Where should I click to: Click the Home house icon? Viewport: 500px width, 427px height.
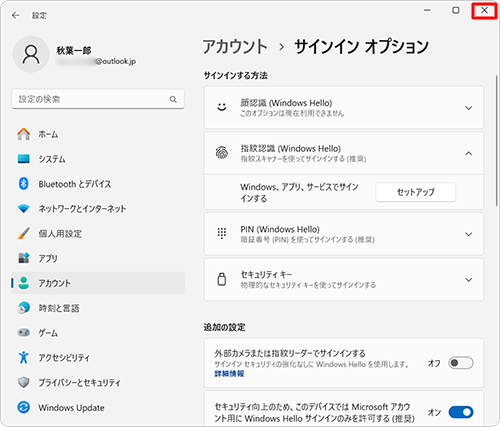coord(24,134)
